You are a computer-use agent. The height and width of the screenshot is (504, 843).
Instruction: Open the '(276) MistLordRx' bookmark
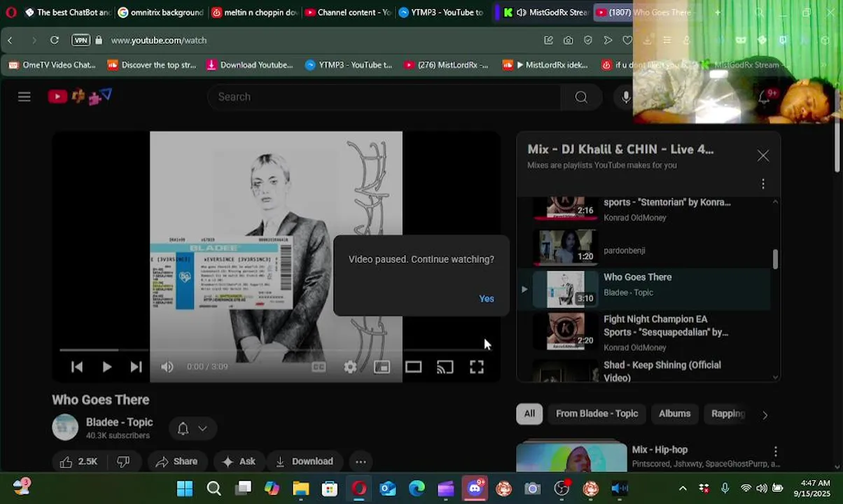(x=446, y=65)
